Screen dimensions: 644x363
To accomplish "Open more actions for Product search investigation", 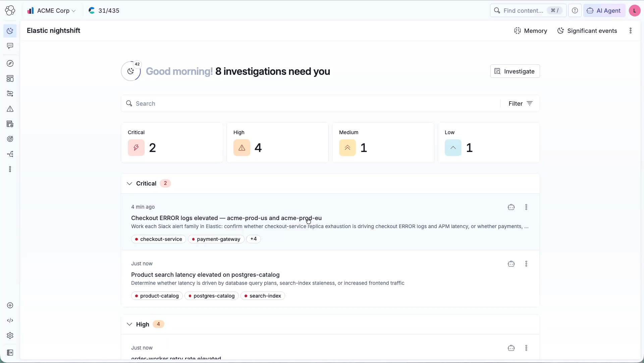I will tap(526, 264).
